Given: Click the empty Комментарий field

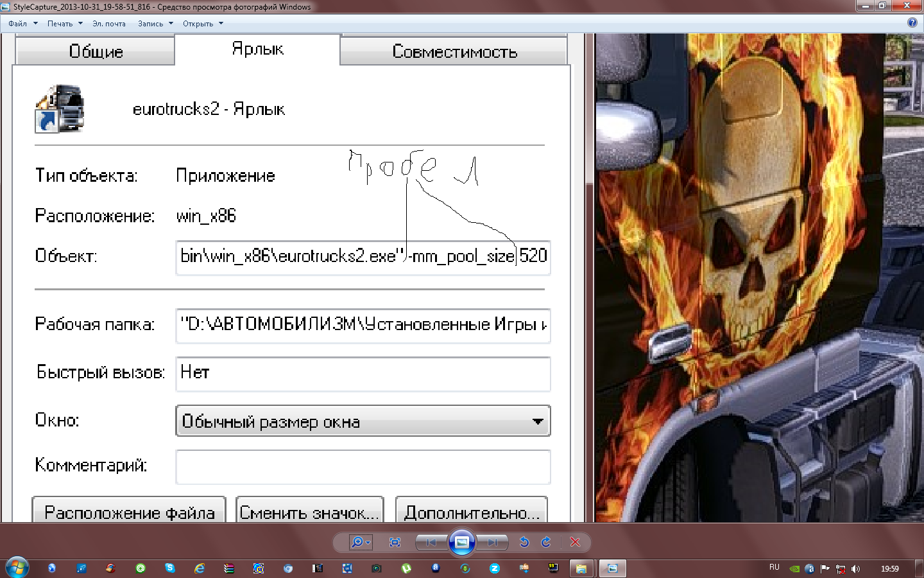Looking at the screenshot, I should click(x=363, y=467).
